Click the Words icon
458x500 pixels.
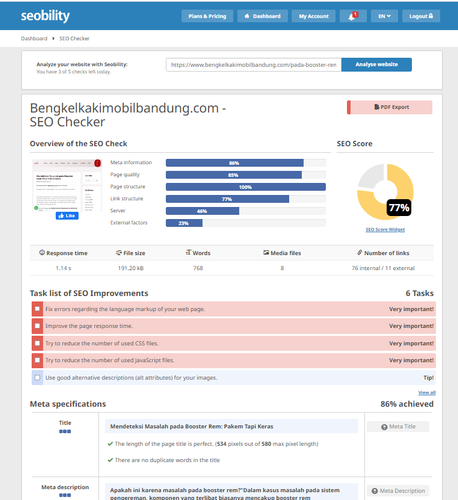188,252
